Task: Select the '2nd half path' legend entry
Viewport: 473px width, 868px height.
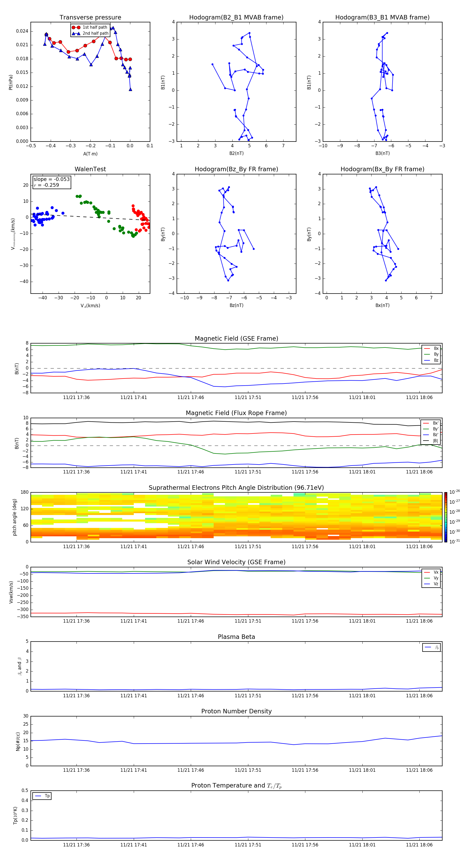Action: (90, 33)
